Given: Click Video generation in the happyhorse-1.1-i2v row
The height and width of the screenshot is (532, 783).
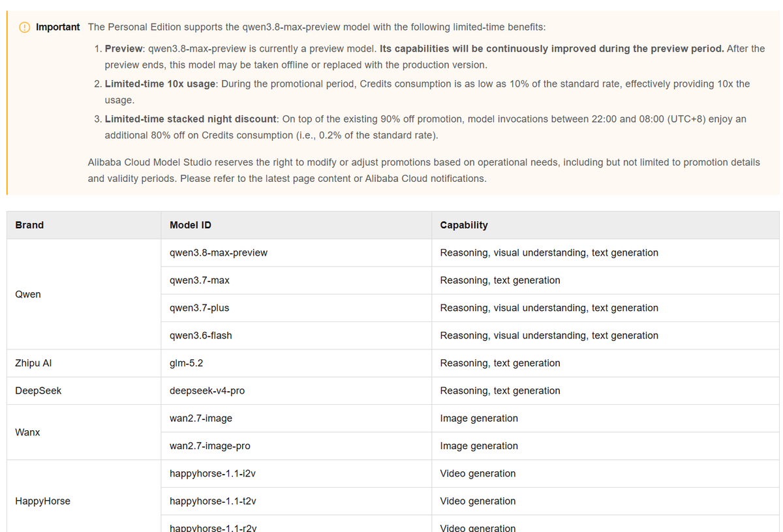Looking at the screenshot, I should 478,473.
